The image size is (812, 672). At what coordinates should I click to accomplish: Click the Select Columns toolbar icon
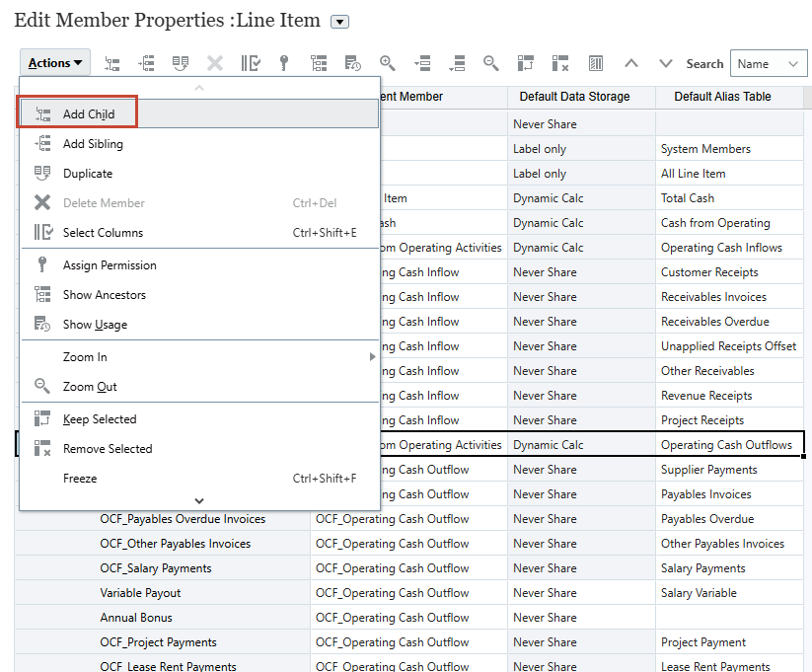[x=251, y=64]
